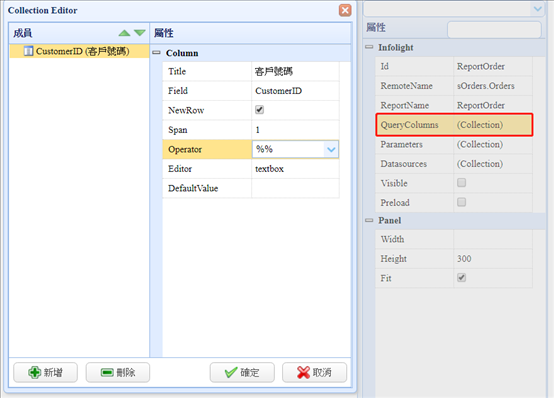Click the RemoteName value sOrders.Orders
The image size is (554, 398).
coord(485,86)
